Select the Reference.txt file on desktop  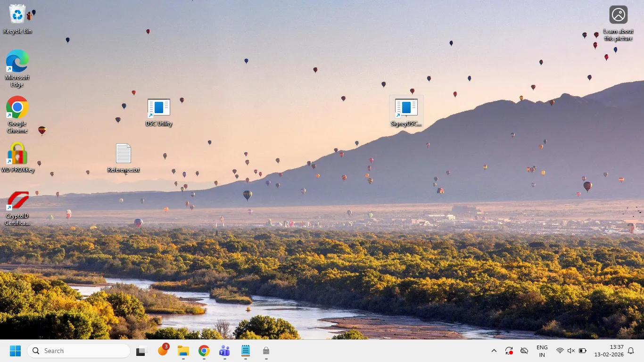(x=124, y=158)
